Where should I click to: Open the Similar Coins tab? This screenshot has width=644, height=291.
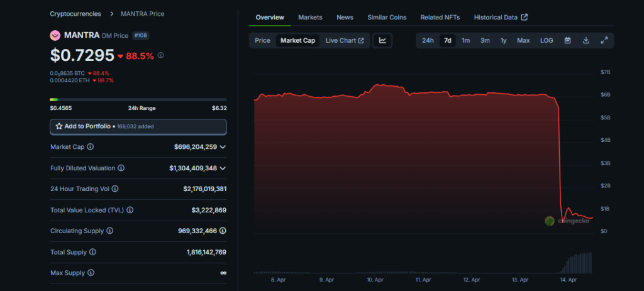coord(387,17)
